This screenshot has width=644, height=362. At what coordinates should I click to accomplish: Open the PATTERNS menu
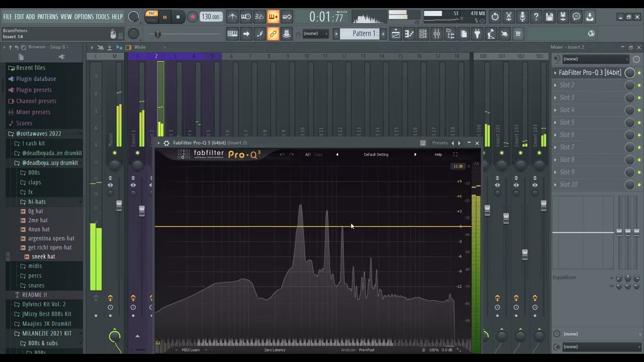pos(48,17)
